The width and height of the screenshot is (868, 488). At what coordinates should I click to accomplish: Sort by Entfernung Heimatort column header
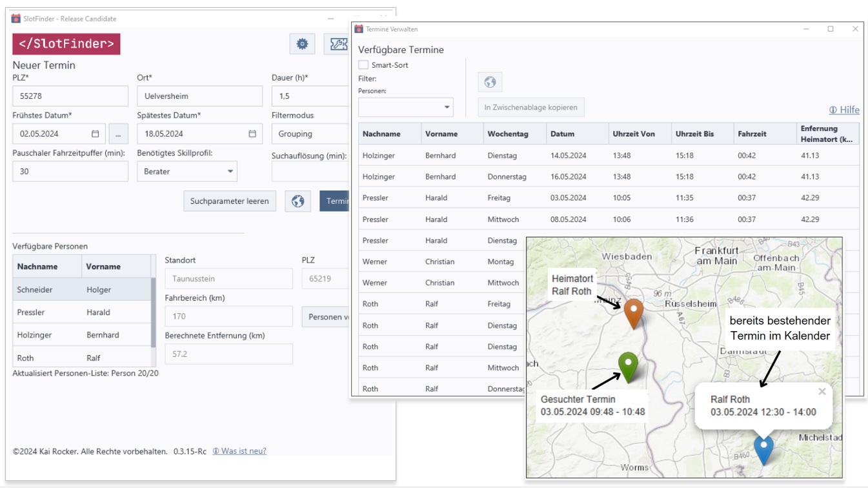coord(828,134)
